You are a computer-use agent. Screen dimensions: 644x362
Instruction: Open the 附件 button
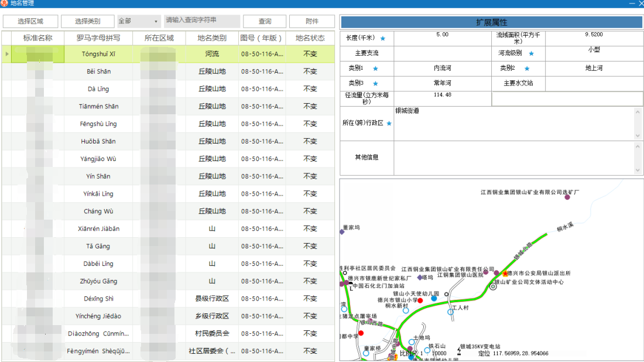pos(311,21)
